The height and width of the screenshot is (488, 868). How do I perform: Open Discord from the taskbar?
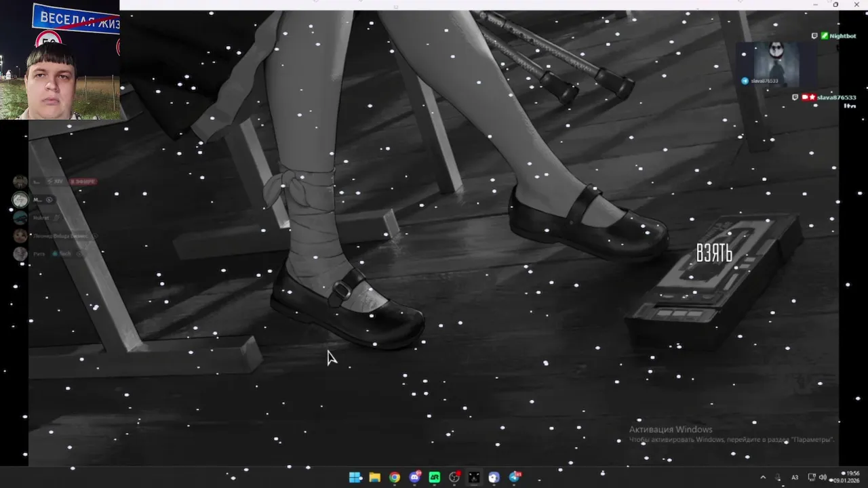(414, 477)
